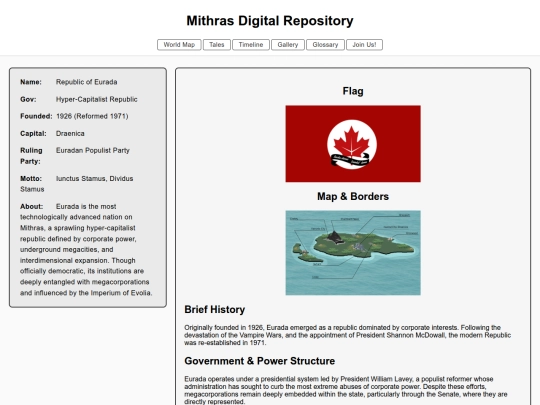Click the Brief History paragraph text

click(347, 335)
